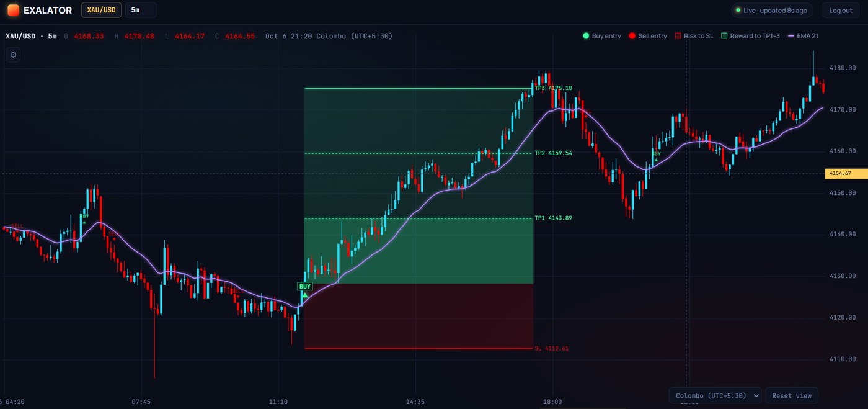
Task: Click the EXALATOR brand name
Action: 48,11
